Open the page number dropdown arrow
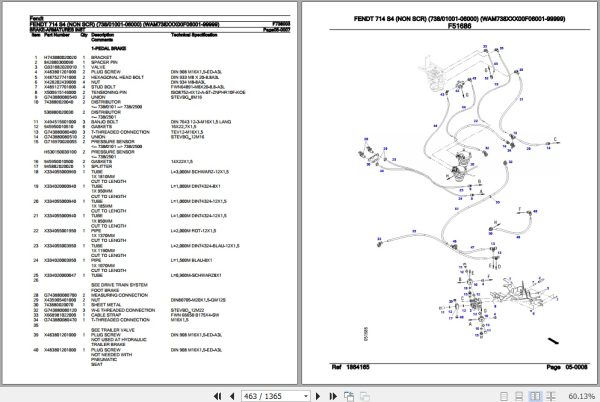The image size is (600, 402). coord(305,396)
